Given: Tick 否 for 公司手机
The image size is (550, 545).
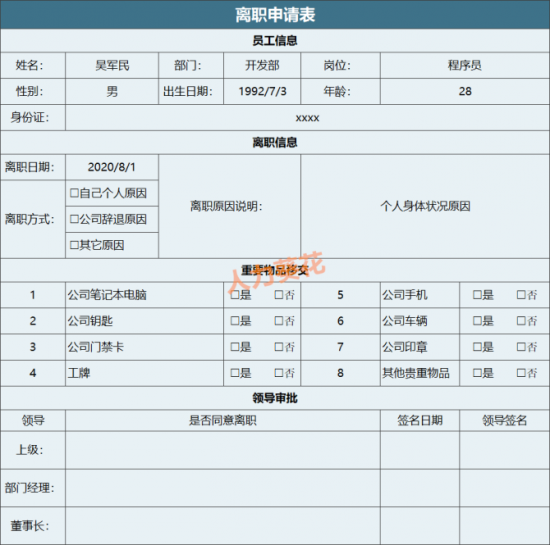Looking at the screenshot, I should tap(521, 295).
